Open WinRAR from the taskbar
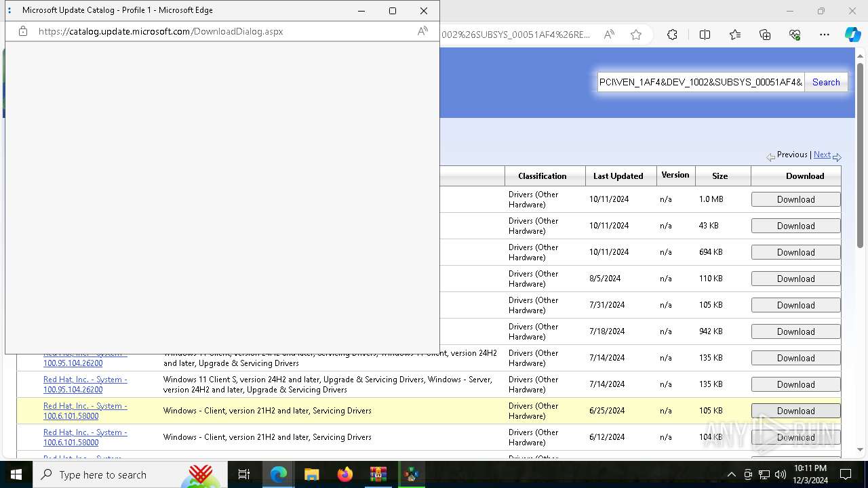The image size is (868, 488). point(378,474)
